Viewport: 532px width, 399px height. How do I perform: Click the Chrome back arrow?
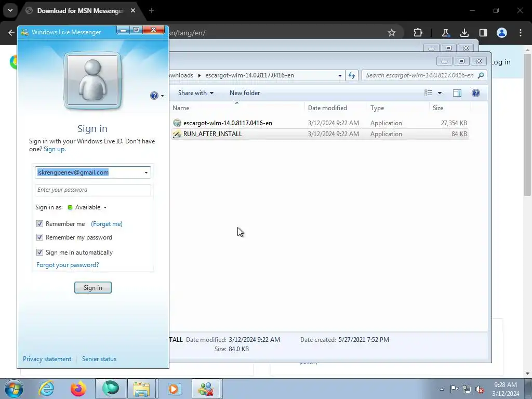click(11, 33)
